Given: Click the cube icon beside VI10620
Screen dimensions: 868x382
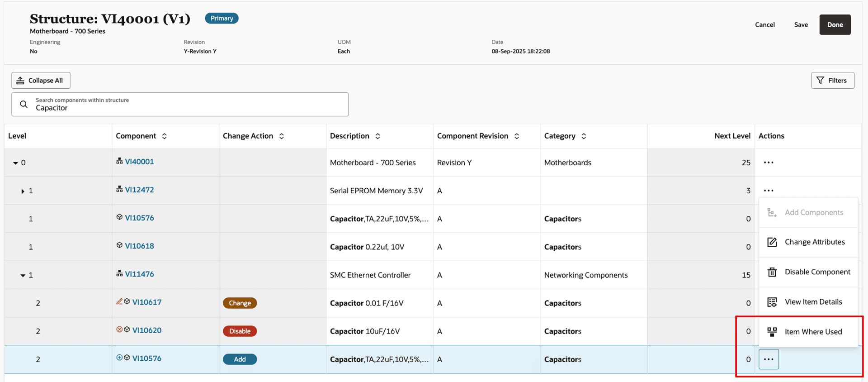Looking at the screenshot, I should coord(127,329).
